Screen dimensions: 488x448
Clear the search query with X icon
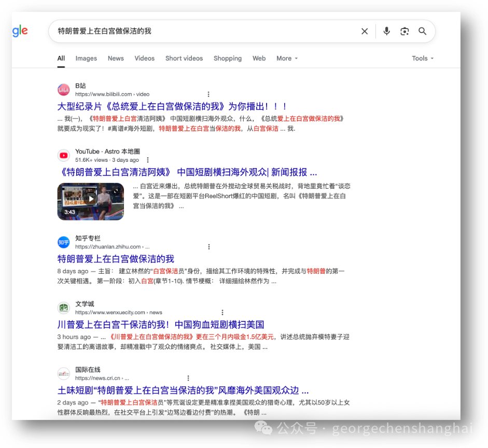[365, 31]
